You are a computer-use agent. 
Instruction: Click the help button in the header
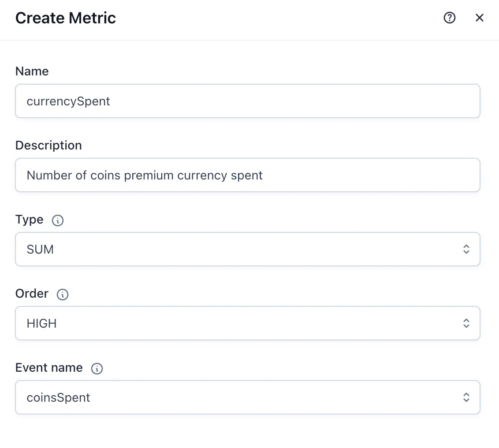tap(449, 18)
